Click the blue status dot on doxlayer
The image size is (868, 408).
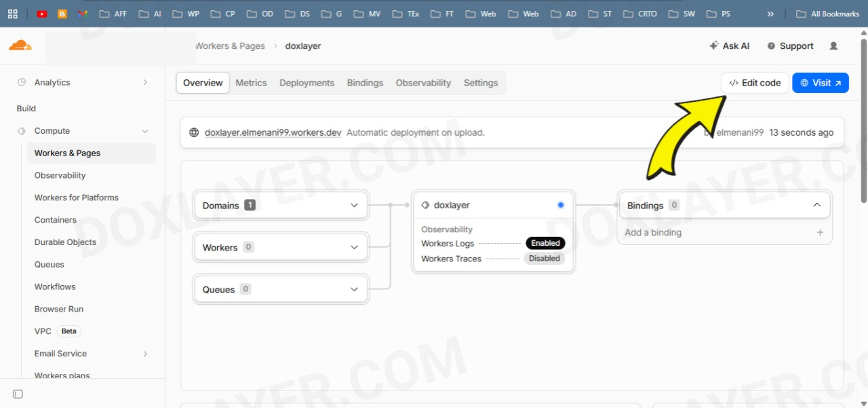click(561, 205)
